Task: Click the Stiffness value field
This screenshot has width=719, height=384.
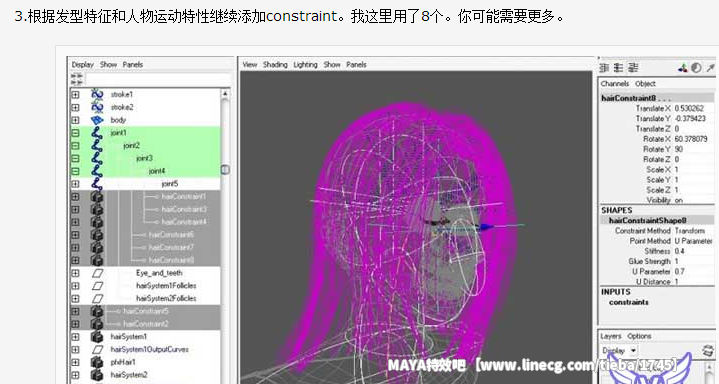Action: [693, 251]
